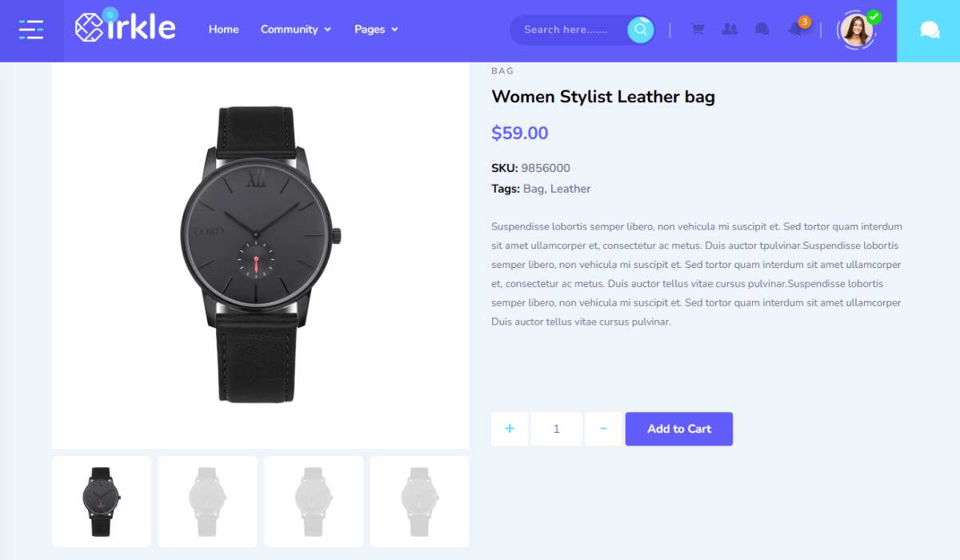Click the user profile avatar
Screen dimensions: 960x560
click(x=856, y=30)
